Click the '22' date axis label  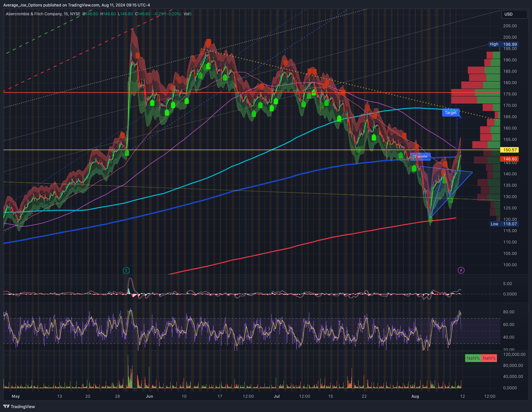(x=364, y=396)
